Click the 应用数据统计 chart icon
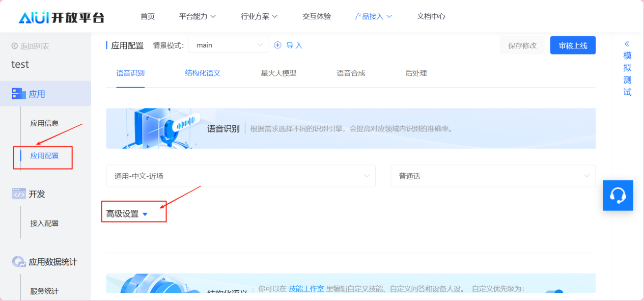This screenshot has height=301, width=644. point(19,262)
